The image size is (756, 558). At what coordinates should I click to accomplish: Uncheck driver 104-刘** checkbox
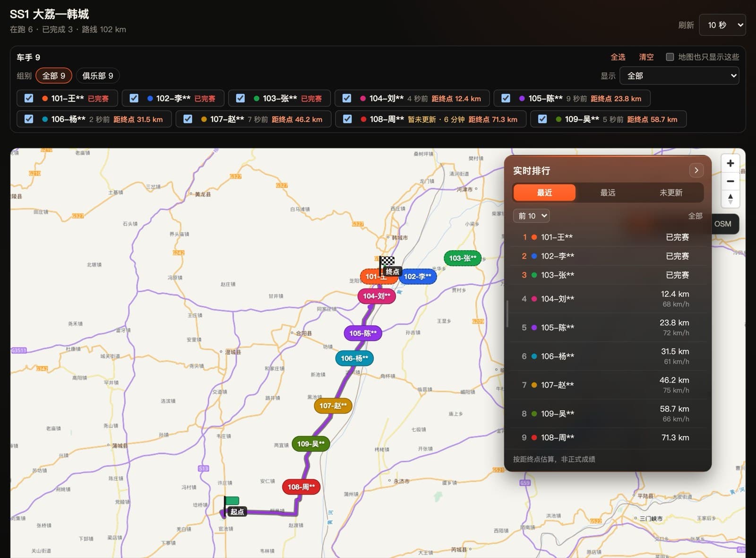coord(347,98)
